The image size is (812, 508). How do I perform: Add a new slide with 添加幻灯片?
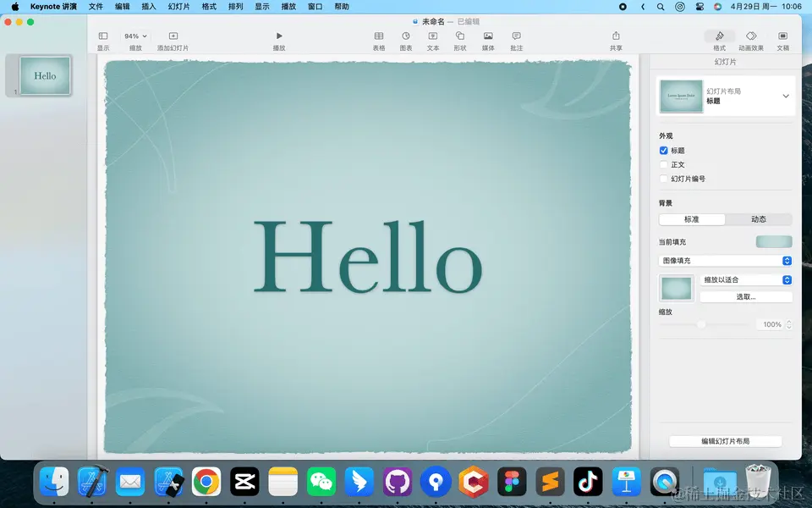point(173,41)
